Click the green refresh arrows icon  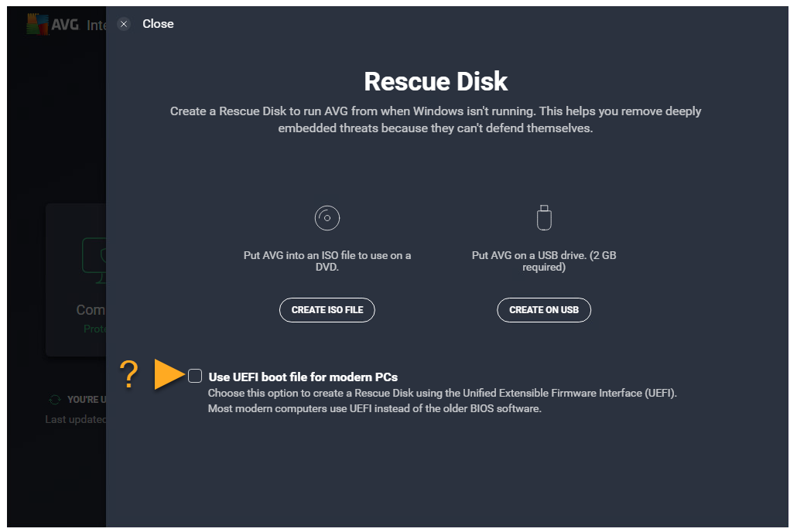click(54, 400)
